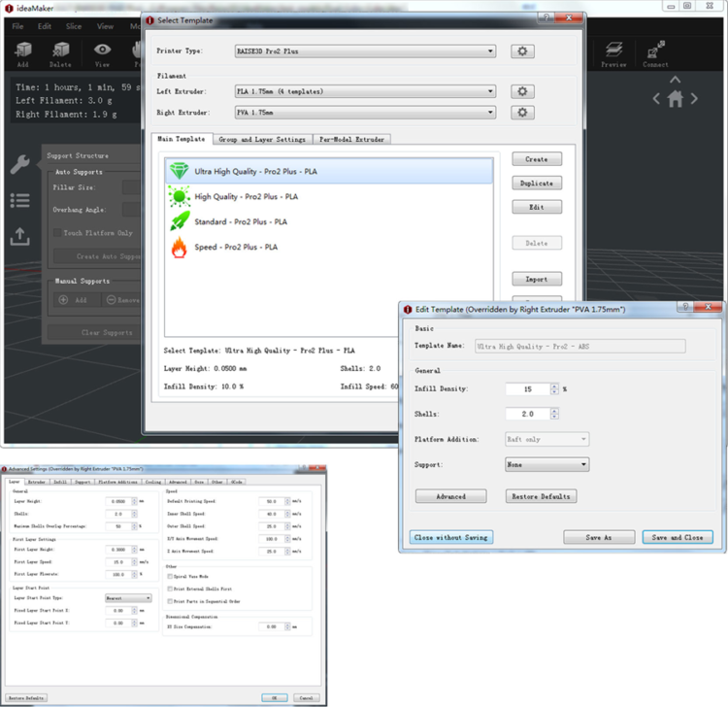Screen dimensions: 728x707
Task: Open the wrench repair sidebar icon
Action: (20, 164)
